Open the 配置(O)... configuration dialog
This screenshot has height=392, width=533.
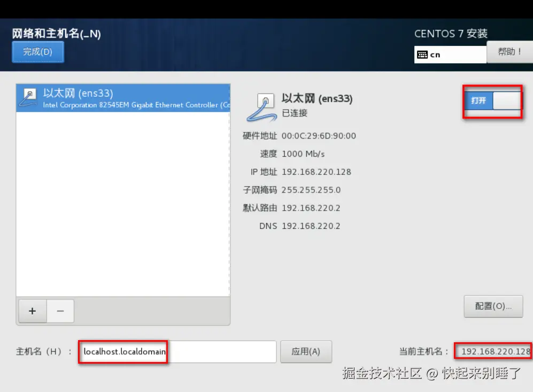pos(493,306)
